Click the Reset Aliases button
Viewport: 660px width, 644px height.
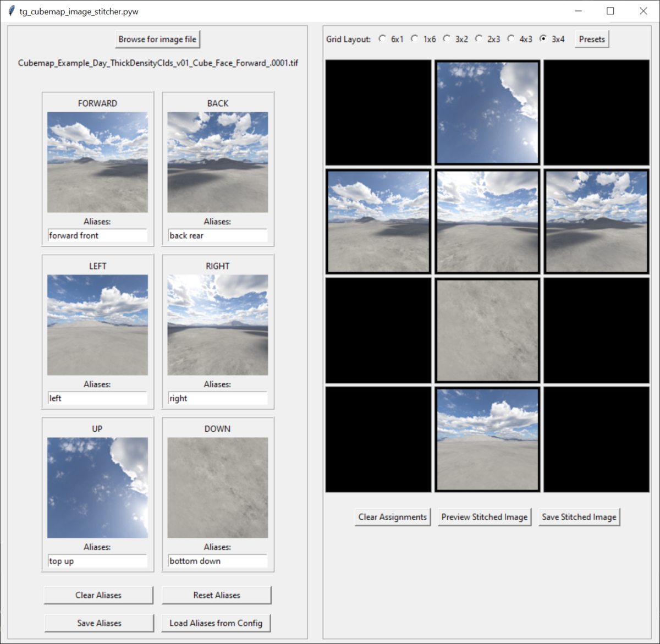[x=217, y=595]
